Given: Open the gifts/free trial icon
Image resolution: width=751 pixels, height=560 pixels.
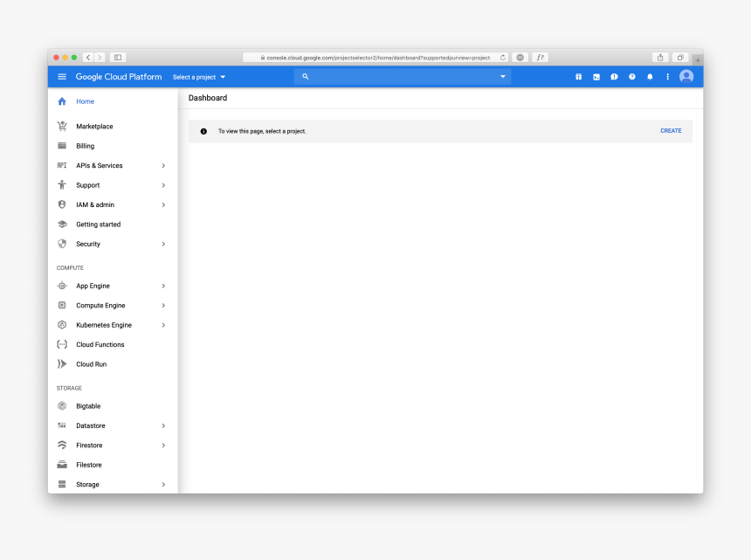Looking at the screenshot, I should coord(578,77).
